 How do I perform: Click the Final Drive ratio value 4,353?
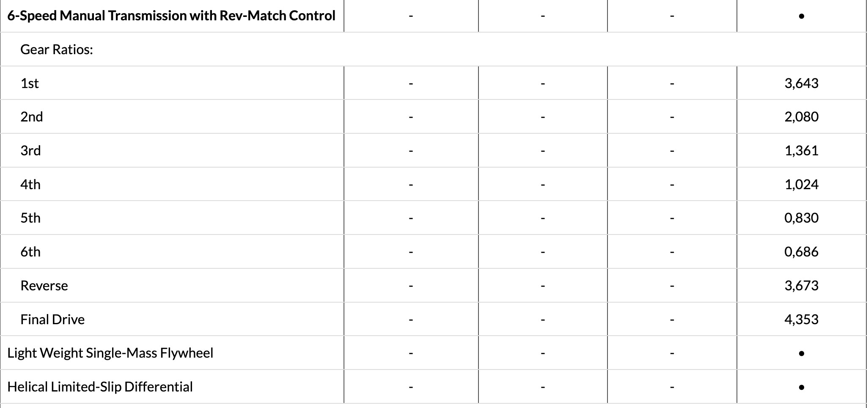coord(801,319)
